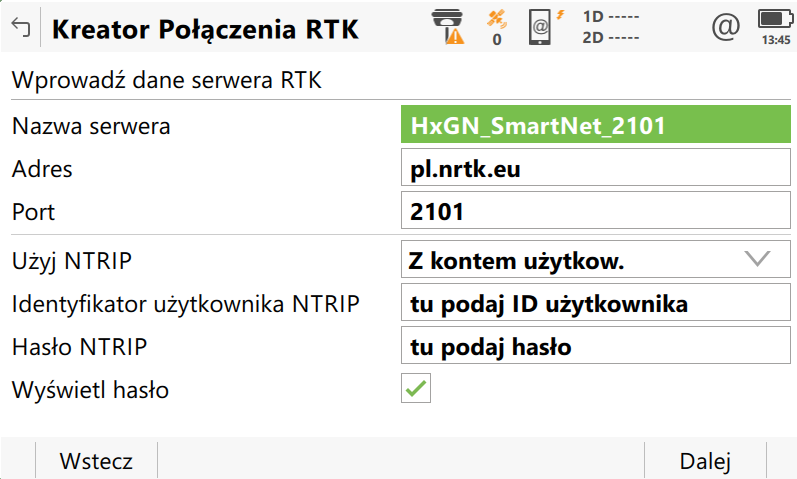Select the Wprowadź dane serwera RTK heading
797x479 pixels.
coord(167,80)
